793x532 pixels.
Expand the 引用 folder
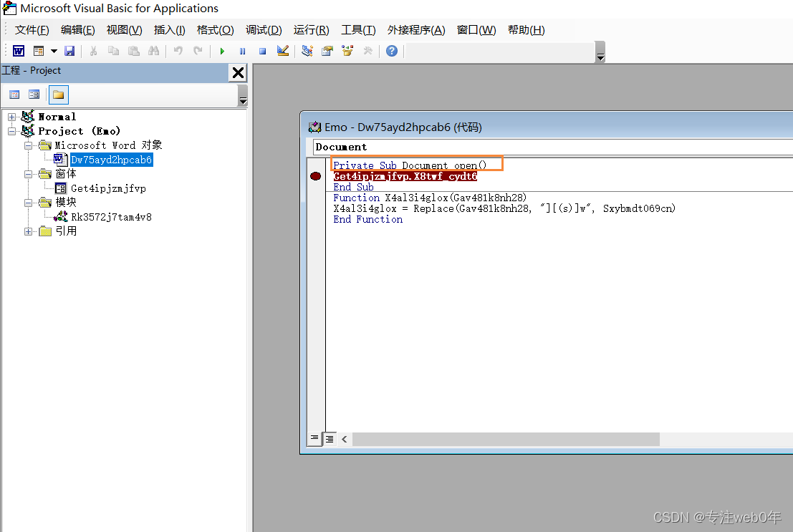click(29, 231)
